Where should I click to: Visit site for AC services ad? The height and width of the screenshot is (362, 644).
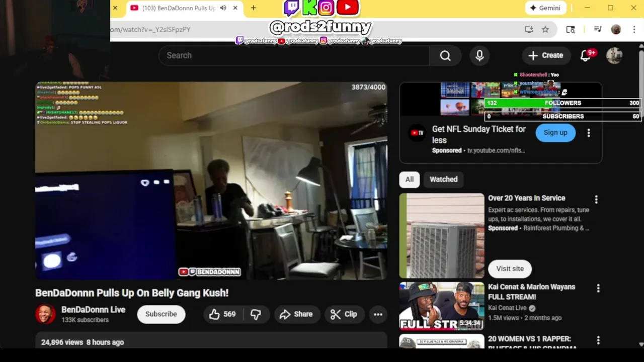pyautogui.click(x=510, y=268)
